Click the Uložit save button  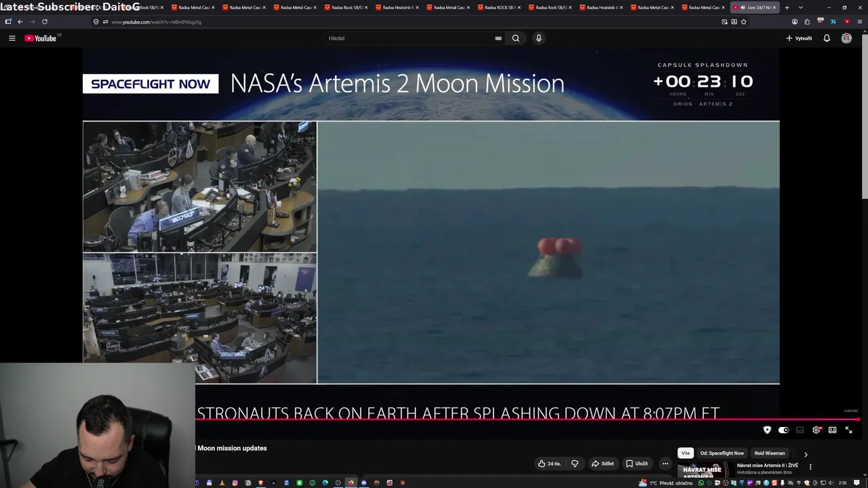click(637, 464)
